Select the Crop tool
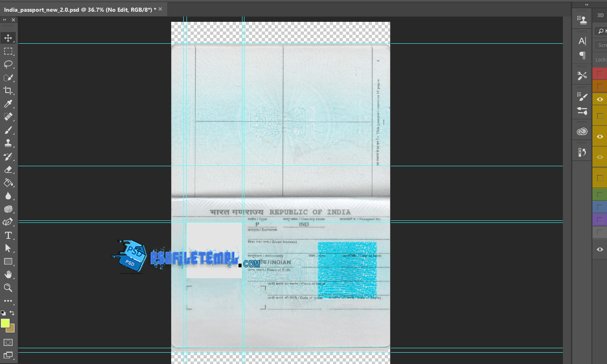Screen dimensions: 607x364 tap(8, 91)
